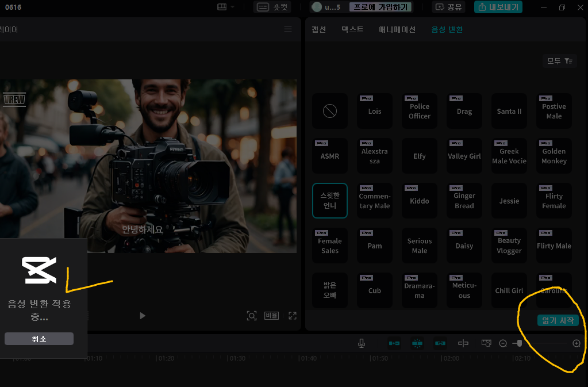
Task: Click the timeline zoom slider handle
Action: tap(519, 343)
